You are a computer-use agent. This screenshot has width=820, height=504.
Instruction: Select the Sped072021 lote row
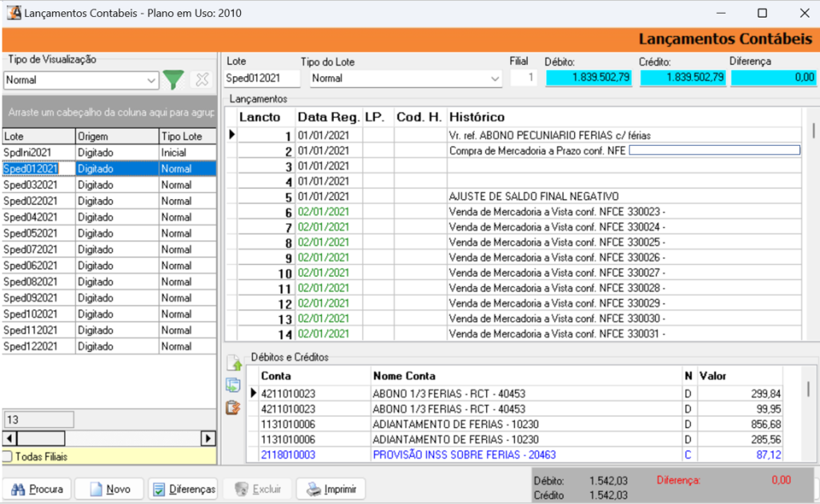(109, 250)
